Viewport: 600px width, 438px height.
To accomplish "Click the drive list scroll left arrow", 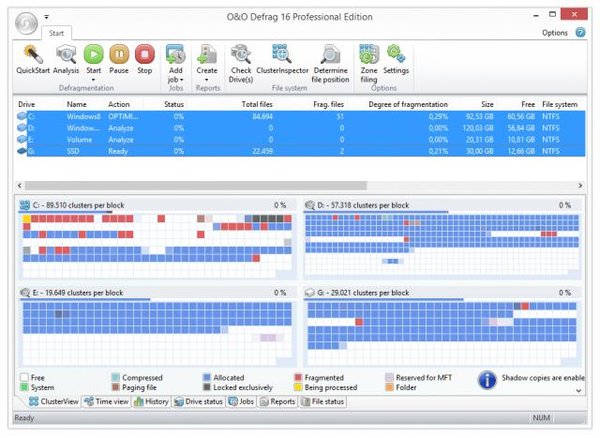I will tap(20, 186).
